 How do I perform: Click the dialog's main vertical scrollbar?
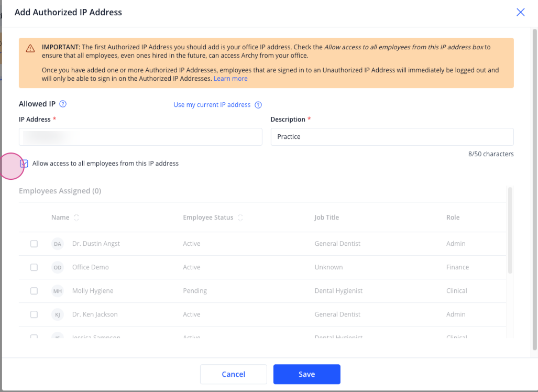coord(534,190)
